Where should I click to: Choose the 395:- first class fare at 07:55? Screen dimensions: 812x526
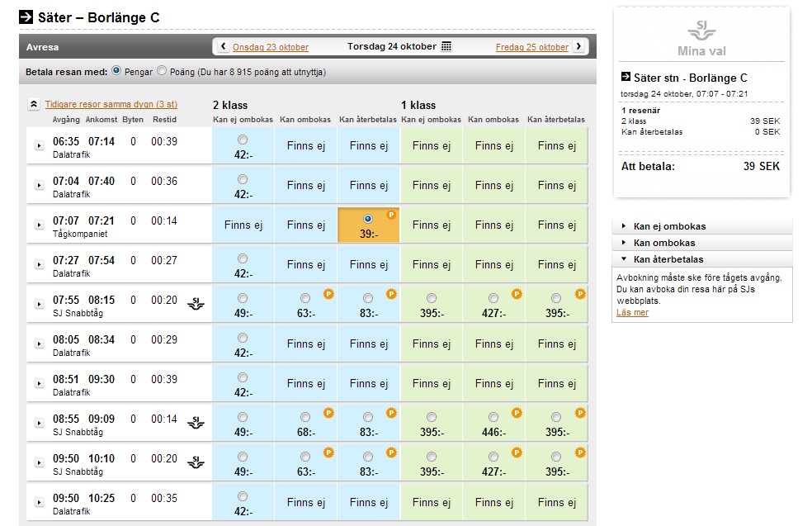(x=431, y=298)
